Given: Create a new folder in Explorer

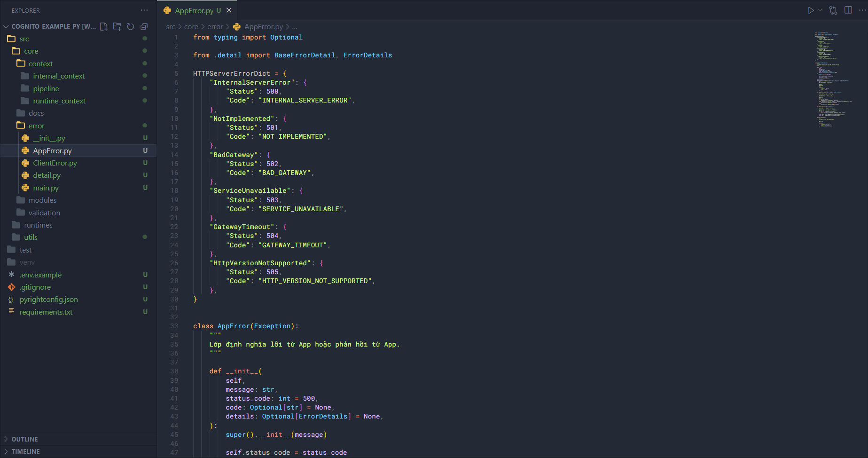Looking at the screenshot, I should click(x=117, y=26).
